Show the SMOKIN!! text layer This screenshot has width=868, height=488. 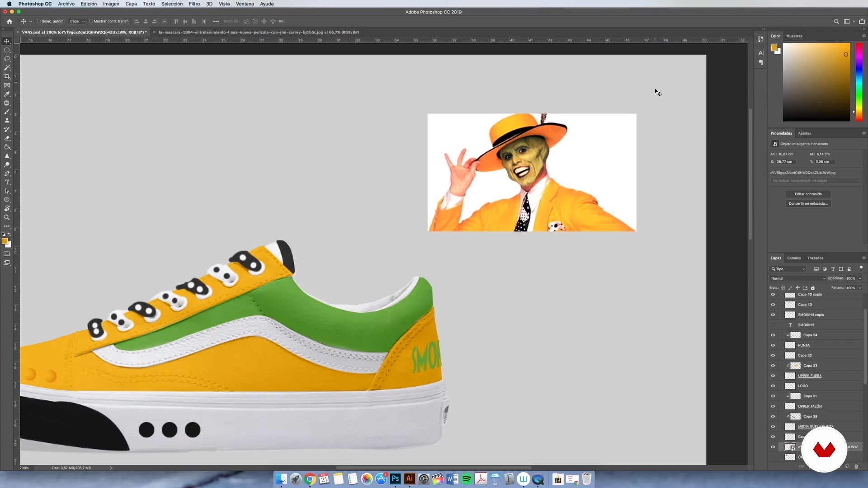773,325
